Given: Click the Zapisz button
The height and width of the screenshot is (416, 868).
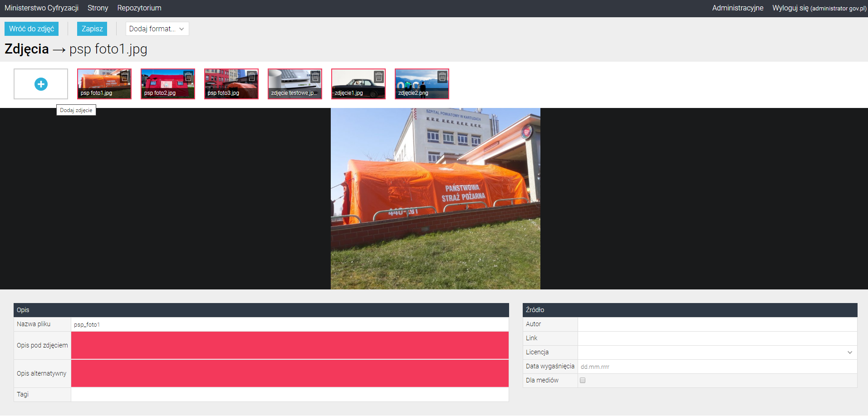Looking at the screenshot, I should [x=92, y=29].
